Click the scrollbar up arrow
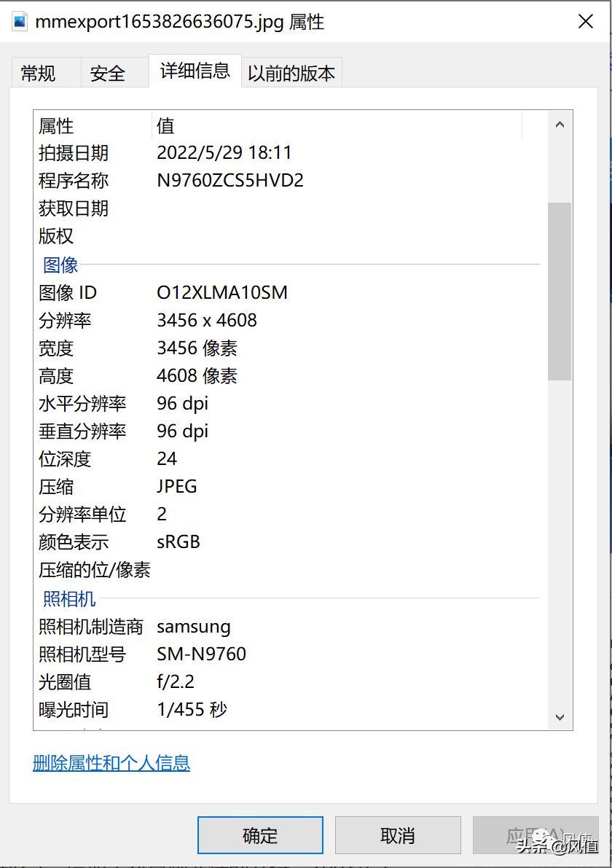 [560, 125]
